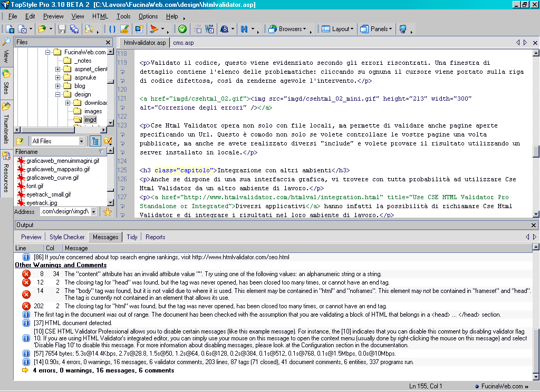Expand the aspnuke folder node
Image resolution: width=540 pixels, height=392 pixels.
click(58, 77)
